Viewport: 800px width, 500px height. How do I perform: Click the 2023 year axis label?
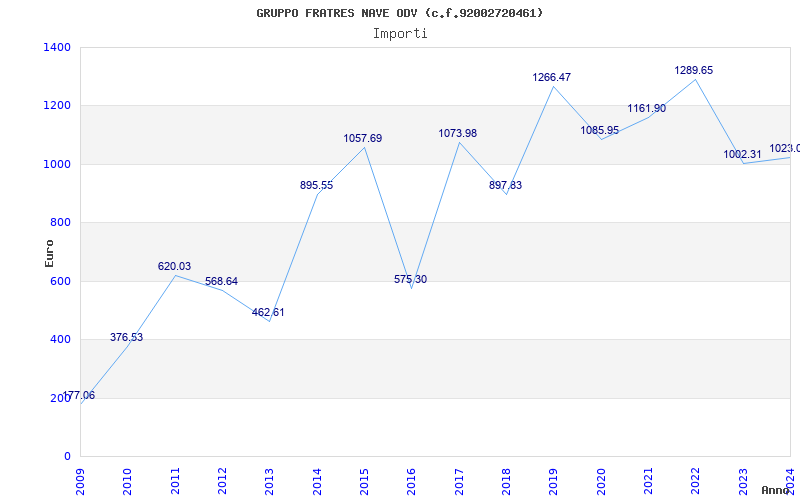(x=743, y=481)
